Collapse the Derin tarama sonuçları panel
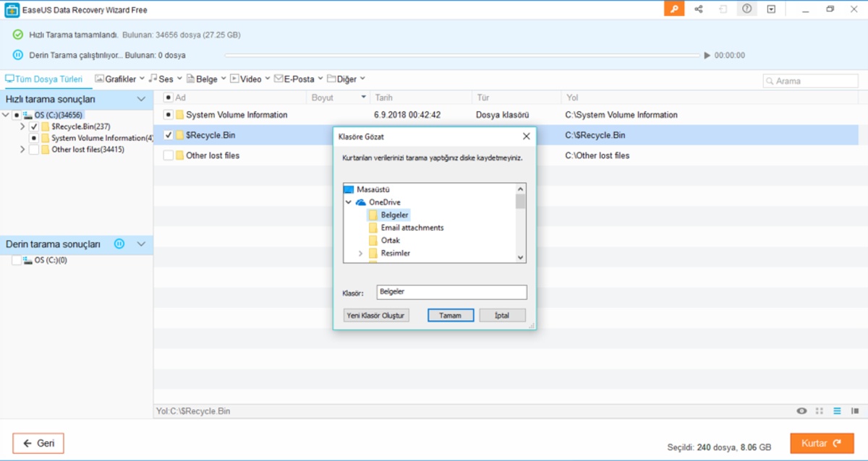Screen dimensions: 868x461 click(141, 244)
